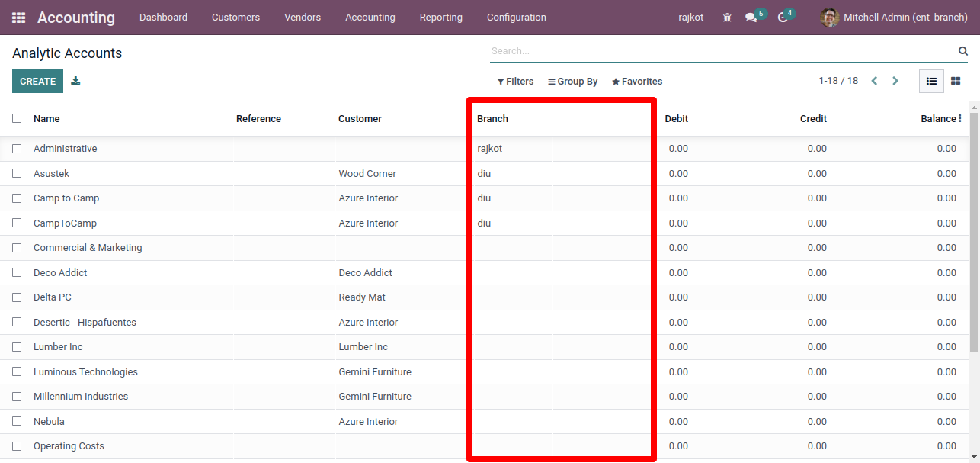Check the Delta PC row checkbox
Image resolution: width=980 pixels, height=463 pixels.
[x=17, y=297]
